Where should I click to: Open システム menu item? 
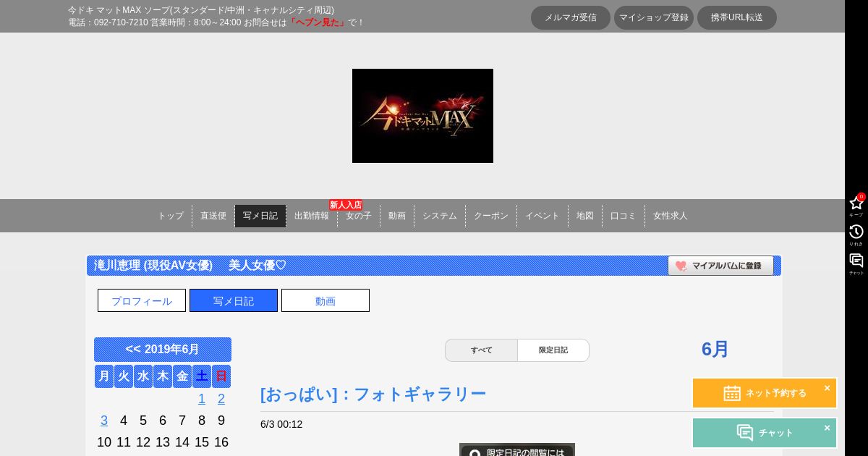point(440,216)
